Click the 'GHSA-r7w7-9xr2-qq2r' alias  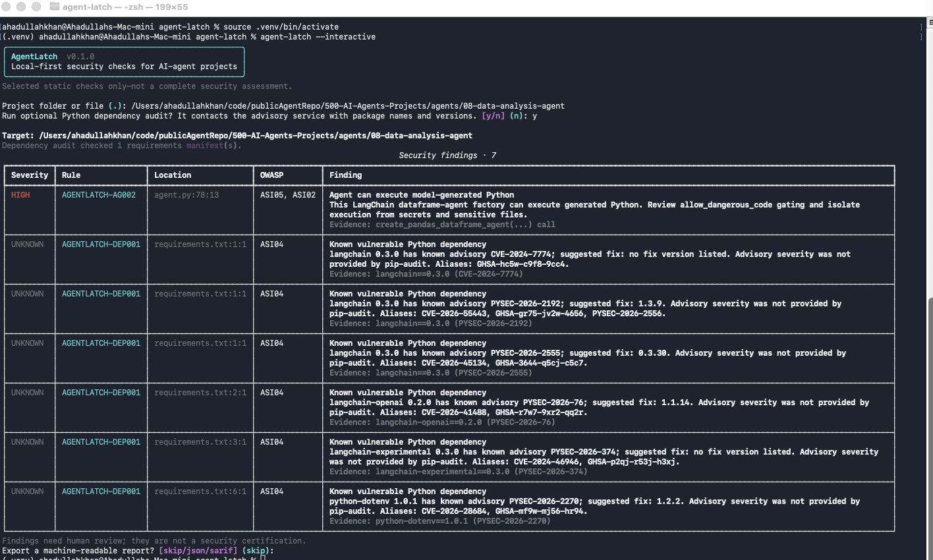[x=540, y=412]
